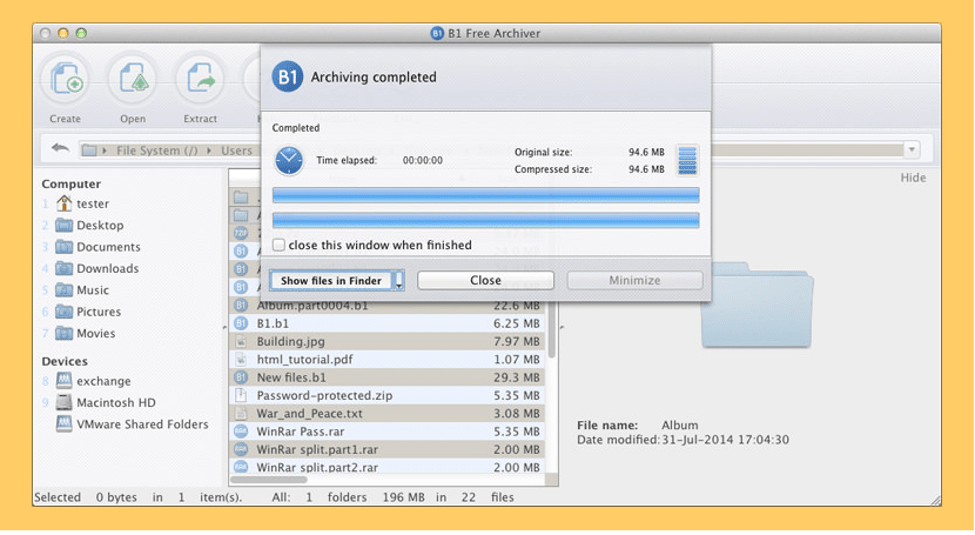Image resolution: width=975 pixels, height=535 pixels.
Task: Click the Open archive toolbar icon
Action: pos(133,79)
